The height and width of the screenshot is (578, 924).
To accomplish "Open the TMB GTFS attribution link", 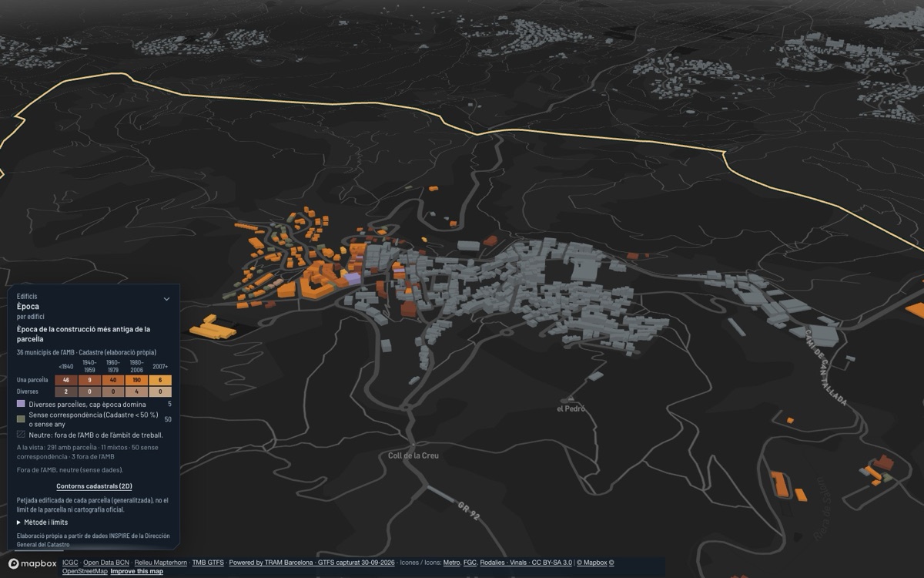I will (x=208, y=563).
